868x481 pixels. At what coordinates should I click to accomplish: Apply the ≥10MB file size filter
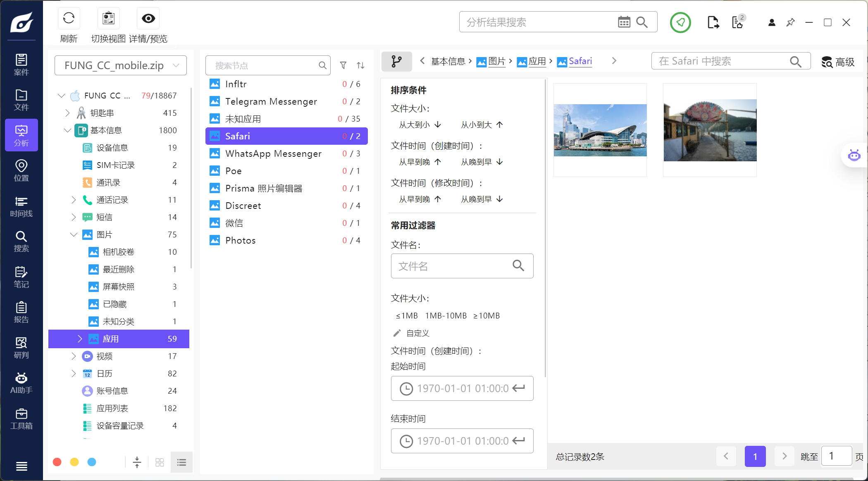point(486,316)
